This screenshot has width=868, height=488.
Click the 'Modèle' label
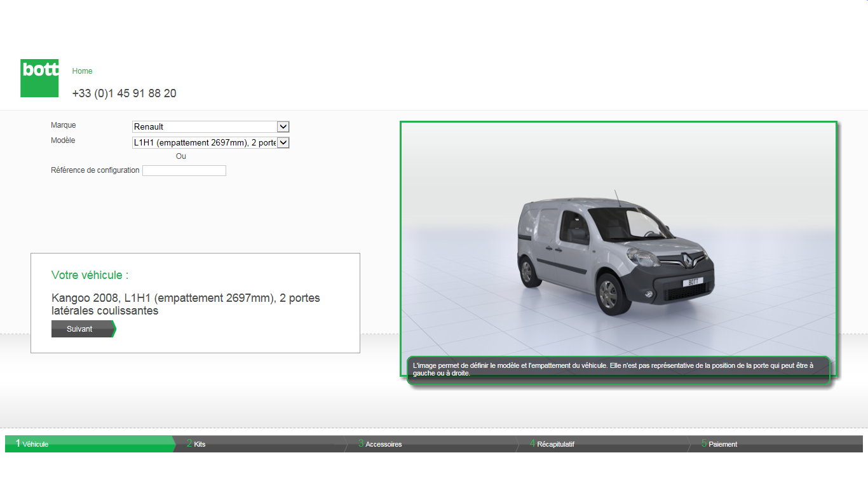63,140
